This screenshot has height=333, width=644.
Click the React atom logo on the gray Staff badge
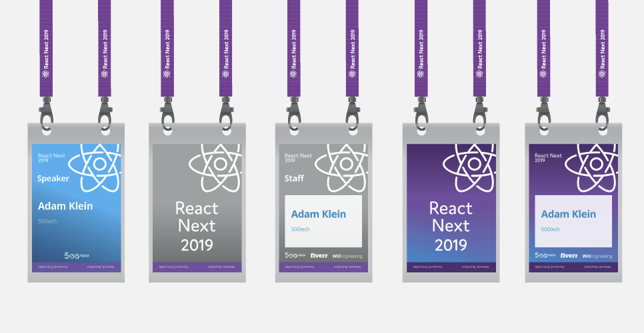(x=342, y=168)
